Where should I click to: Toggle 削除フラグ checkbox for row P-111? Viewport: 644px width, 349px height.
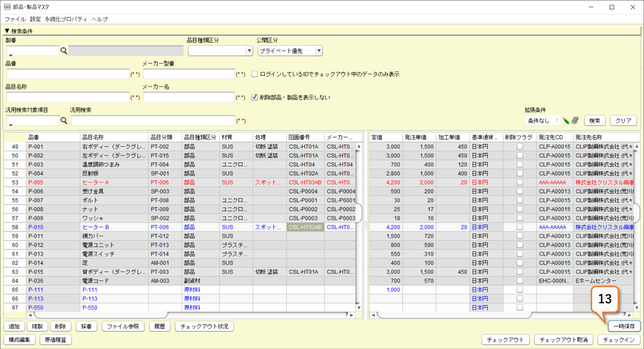[x=520, y=289]
